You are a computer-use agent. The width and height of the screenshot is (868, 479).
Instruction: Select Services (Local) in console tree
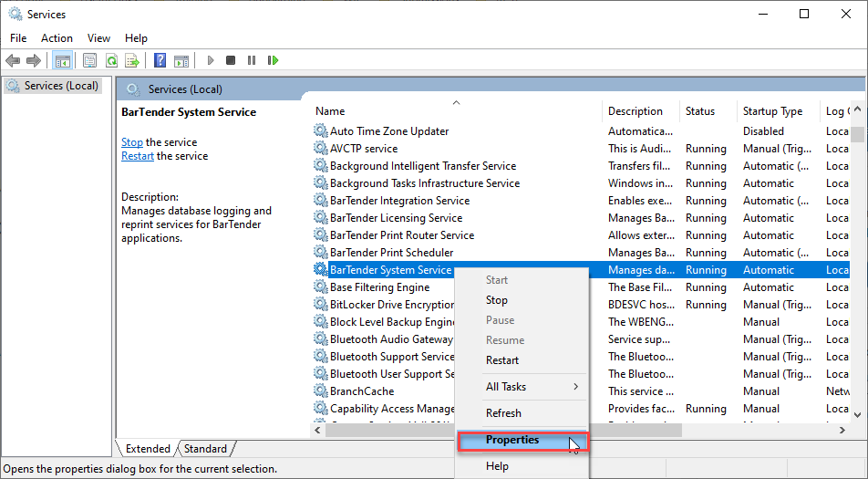[53, 86]
